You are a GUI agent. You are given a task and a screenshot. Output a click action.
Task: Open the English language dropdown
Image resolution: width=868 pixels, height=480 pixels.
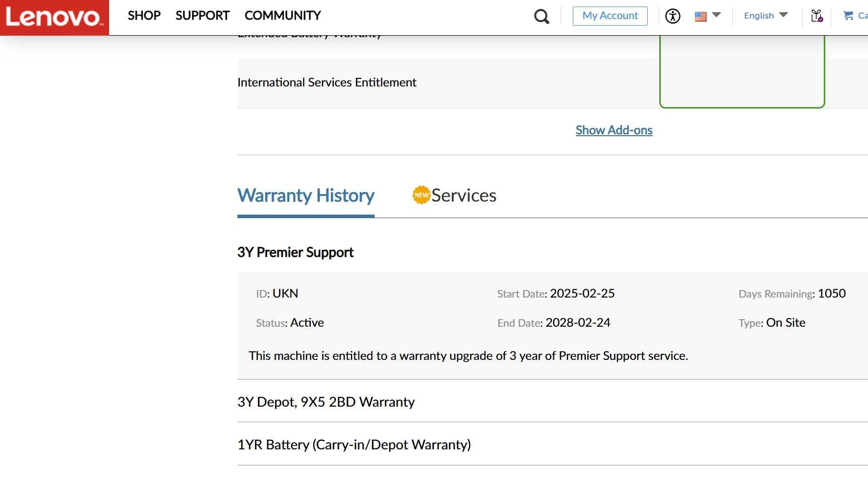coord(765,16)
